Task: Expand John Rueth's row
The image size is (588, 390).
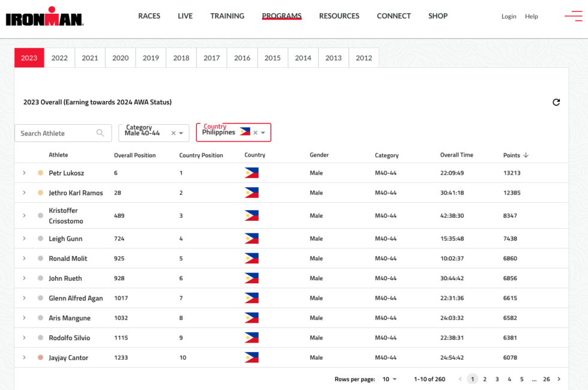Action: coord(25,278)
